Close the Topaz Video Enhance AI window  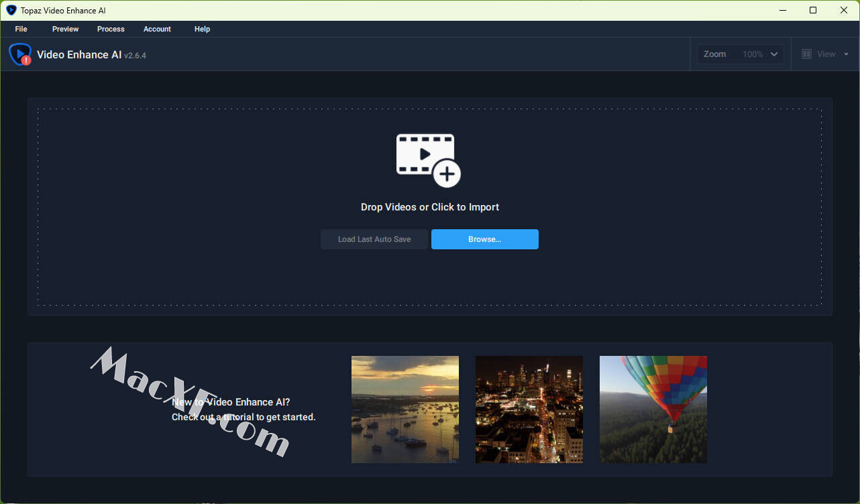tap(844, 10)
